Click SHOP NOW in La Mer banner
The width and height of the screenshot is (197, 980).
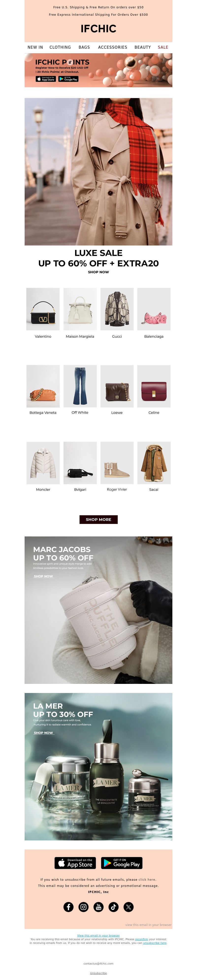coord(43,733)
